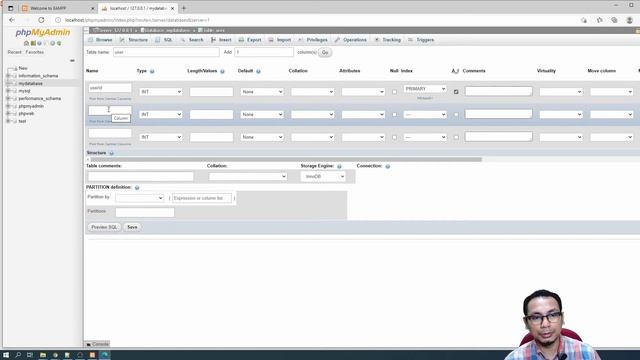Toggle Null checkbox for userid row

[394, 92]
